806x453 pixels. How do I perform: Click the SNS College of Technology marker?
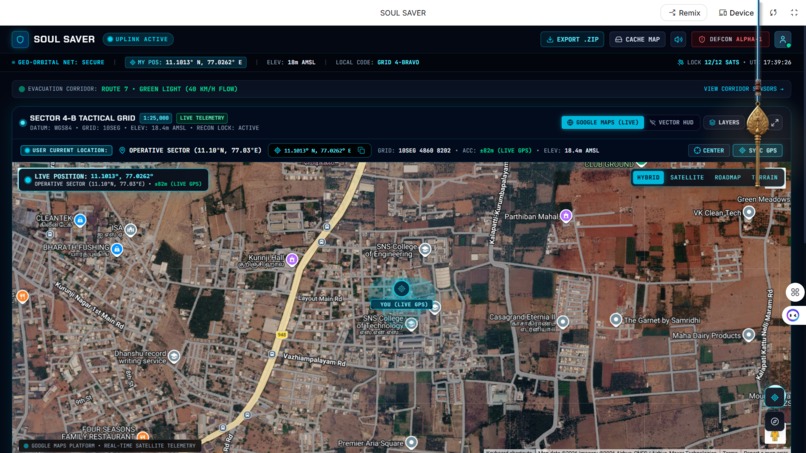(411, 324)
